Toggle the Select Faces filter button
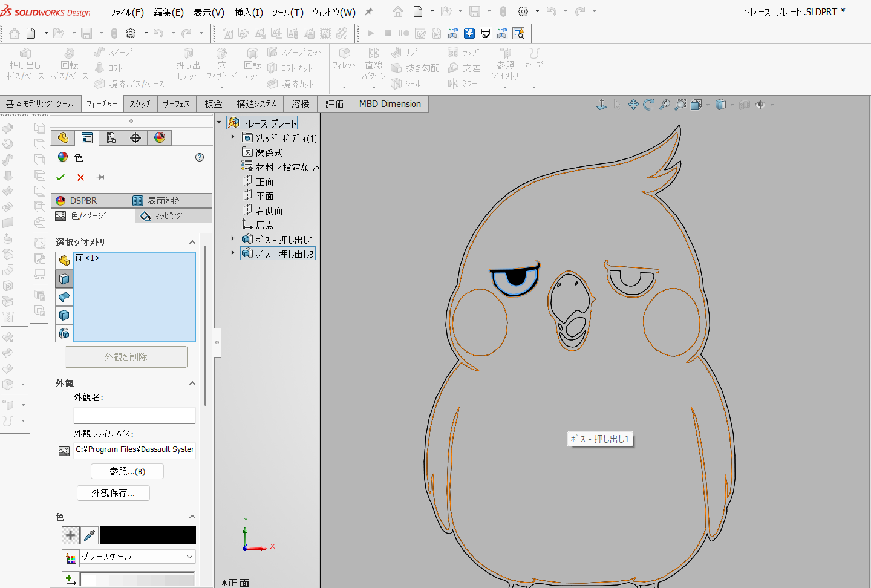 click(64, 279)
